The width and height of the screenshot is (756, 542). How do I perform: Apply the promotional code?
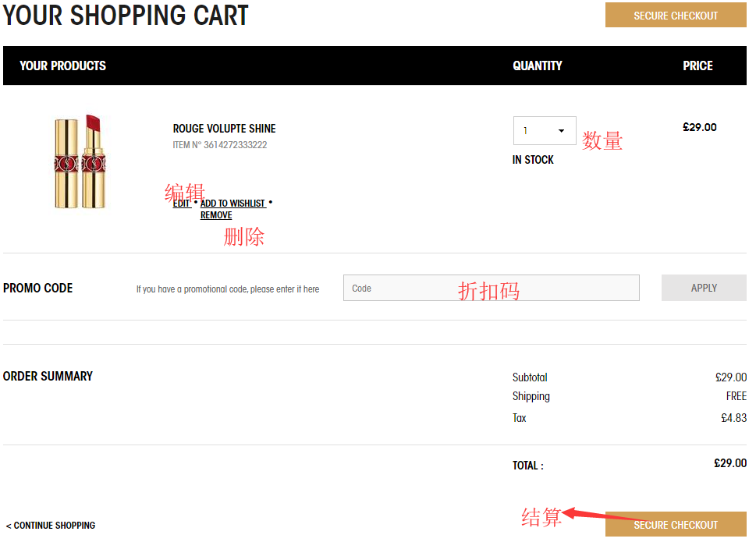[x=704, y=288]
